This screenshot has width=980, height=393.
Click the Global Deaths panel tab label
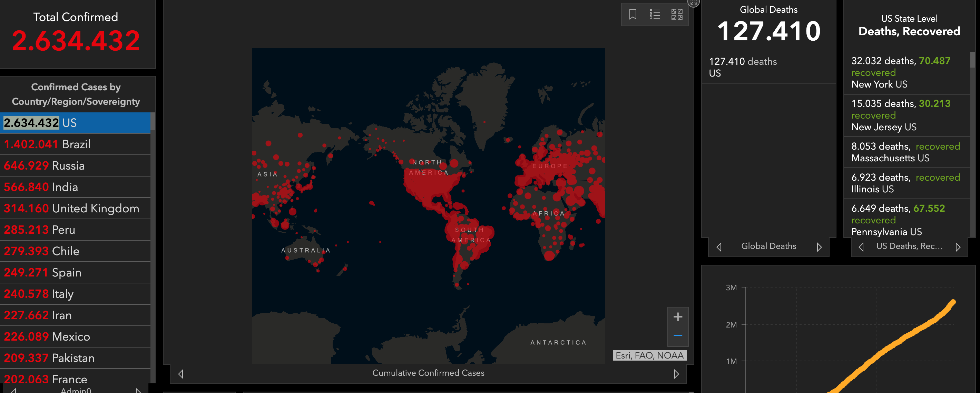(x=768, y=246)
